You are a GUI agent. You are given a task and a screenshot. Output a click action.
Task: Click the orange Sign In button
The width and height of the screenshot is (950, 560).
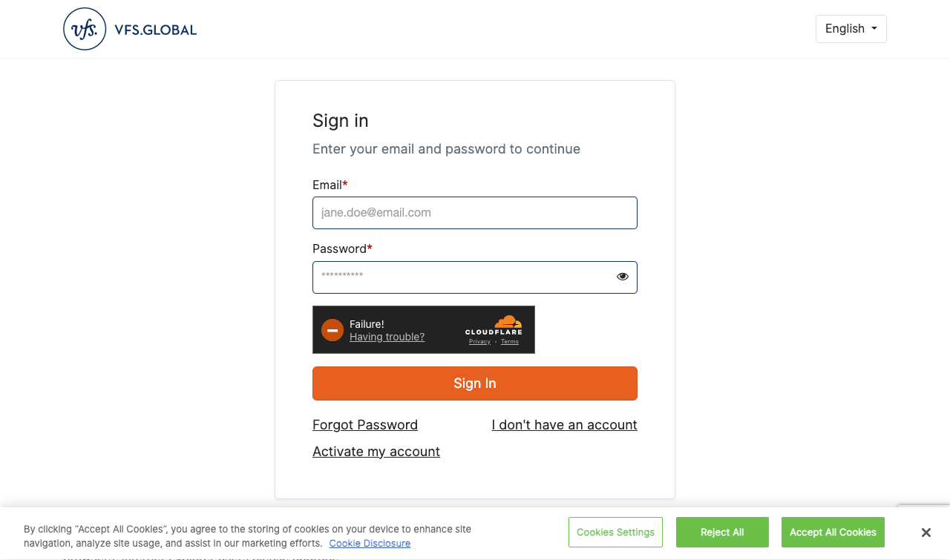[x=475, y=383]
